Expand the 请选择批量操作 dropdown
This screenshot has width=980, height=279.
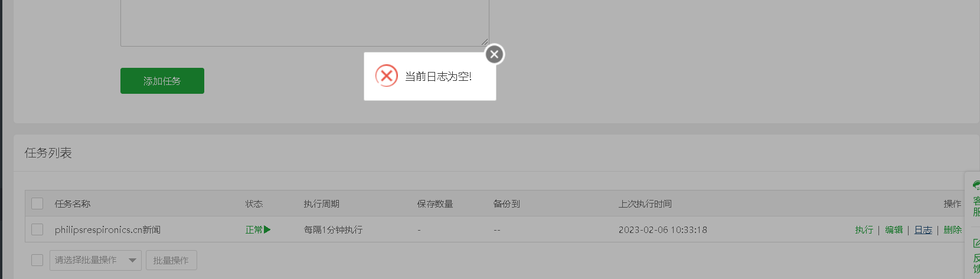pos(96,260)
